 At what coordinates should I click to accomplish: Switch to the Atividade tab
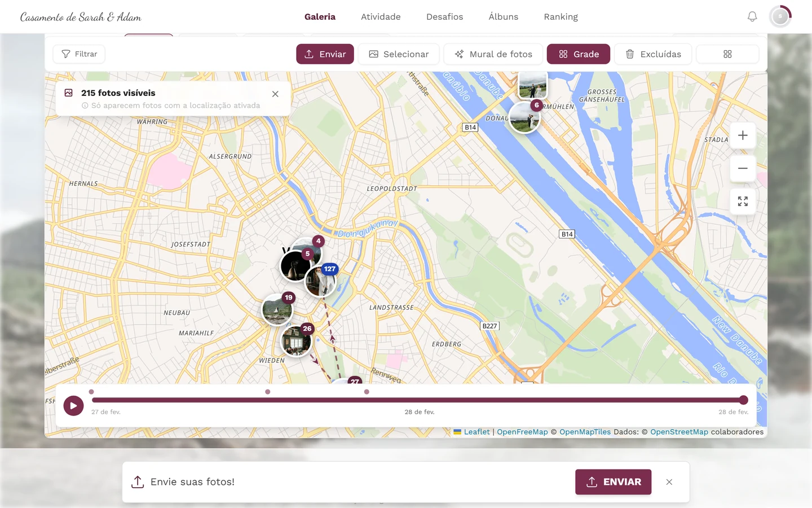(381, 17)
